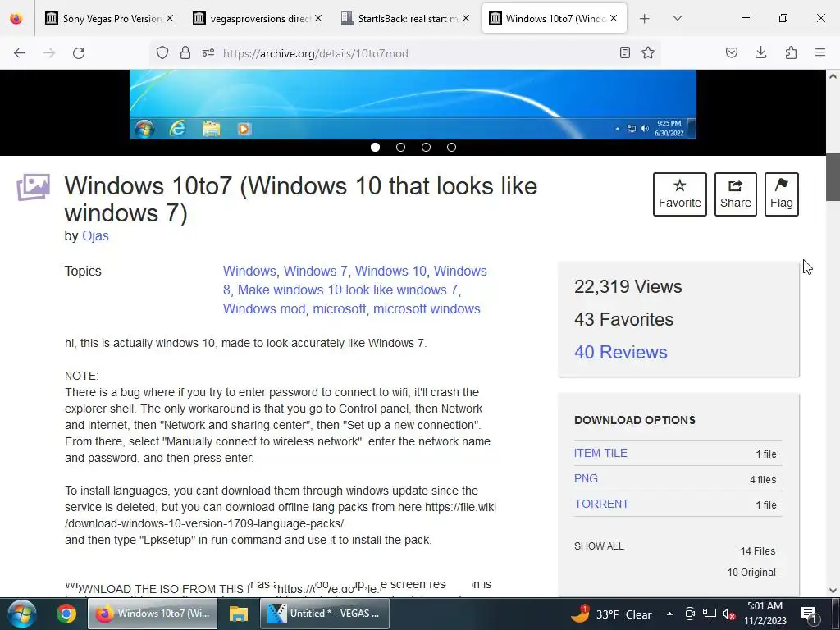Image resolution: width=840 pixels, height=630 pixels.
Task: Download ITEM TILE file
Action: tap(600, 453)
